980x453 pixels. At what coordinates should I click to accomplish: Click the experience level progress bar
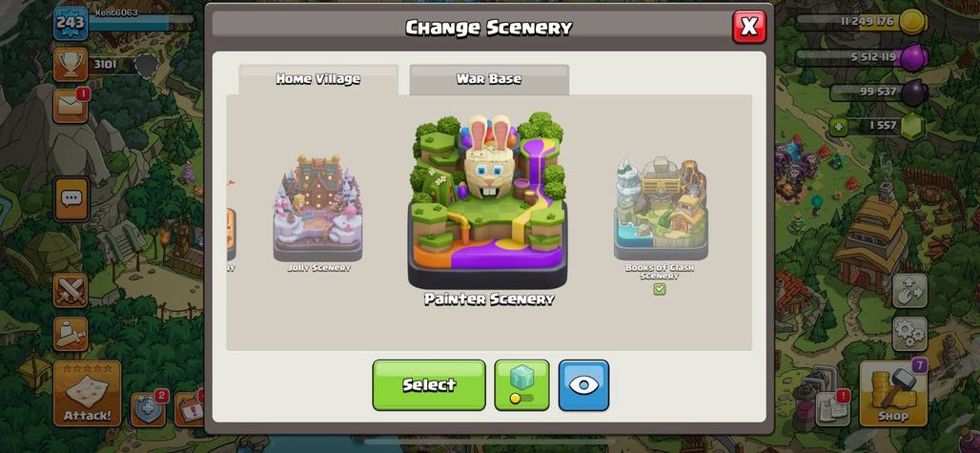(x=141, y=23)
